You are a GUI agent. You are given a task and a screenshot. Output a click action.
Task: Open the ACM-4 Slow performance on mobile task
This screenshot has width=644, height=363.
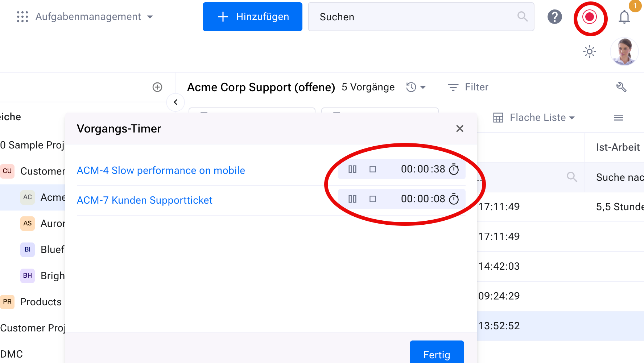pyautogui.click(x=161, y=170)
